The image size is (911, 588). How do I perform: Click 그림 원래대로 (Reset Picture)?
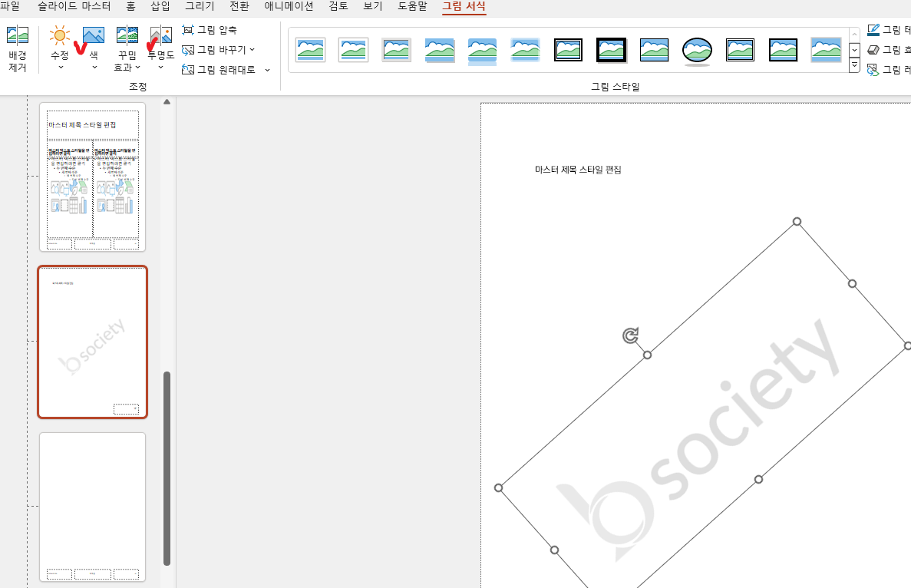[219, 70]
